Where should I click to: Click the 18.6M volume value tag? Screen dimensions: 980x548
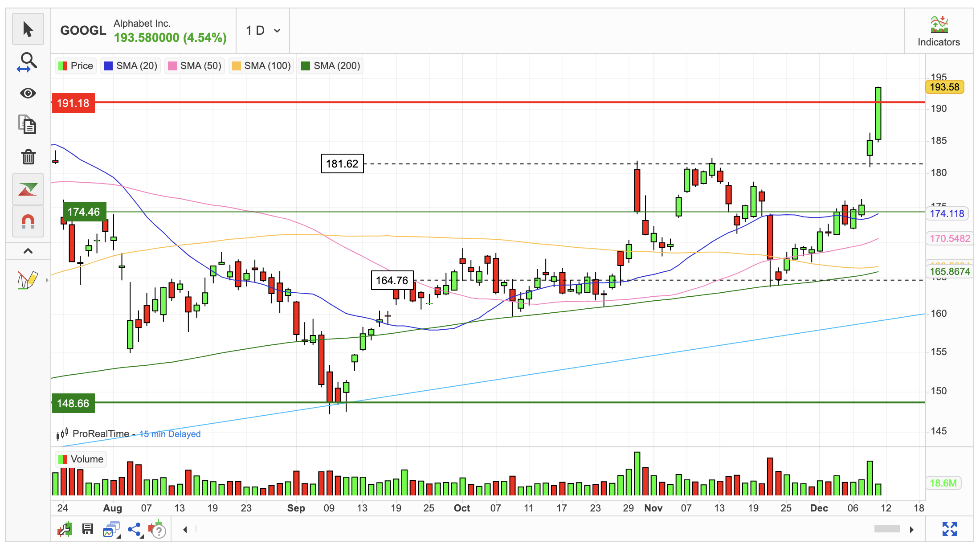(943, 483)
